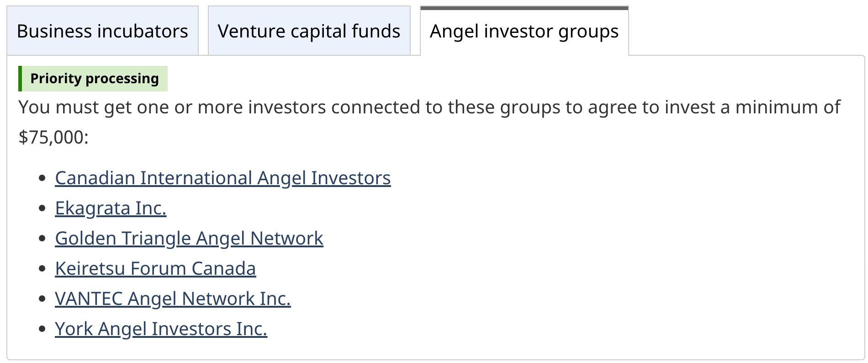Go to VANTEC Angel Network Inc.

click(173, 299)
